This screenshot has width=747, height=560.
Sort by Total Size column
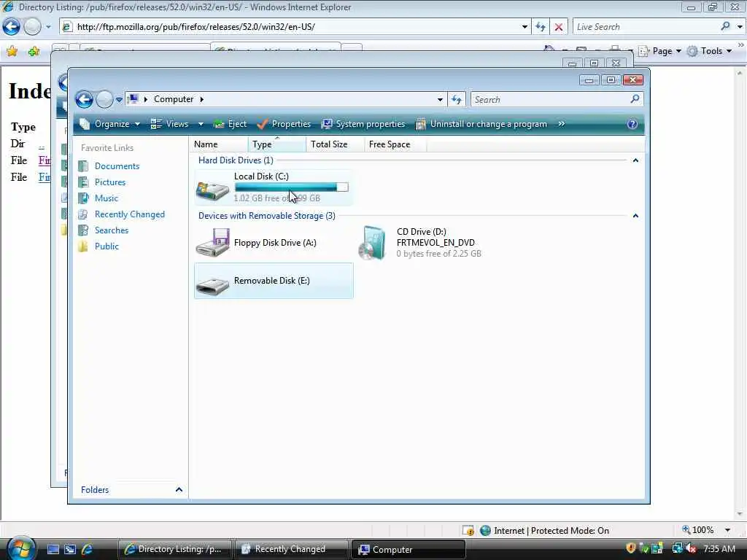pyautogui.click(x=335, y=144)
